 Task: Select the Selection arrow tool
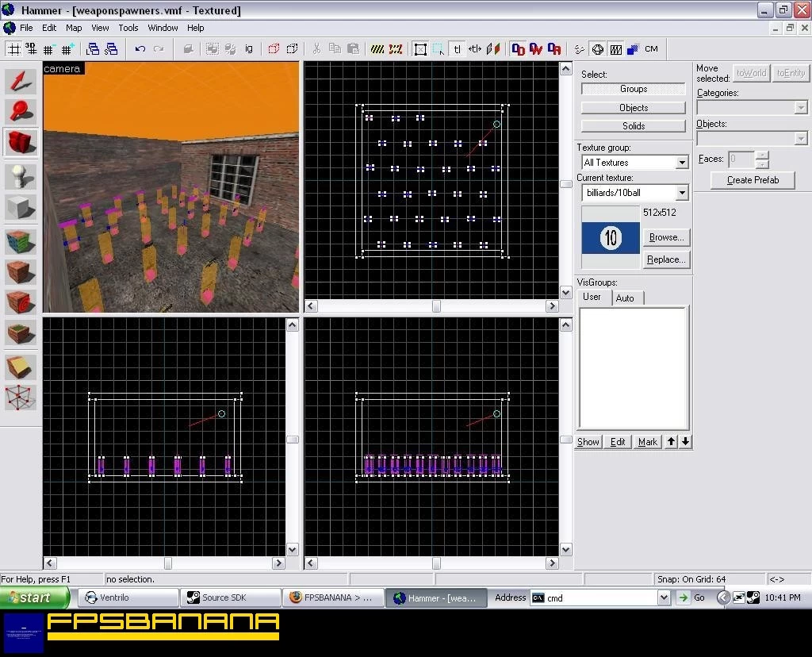pyautogui.click(x=21, y=81)
